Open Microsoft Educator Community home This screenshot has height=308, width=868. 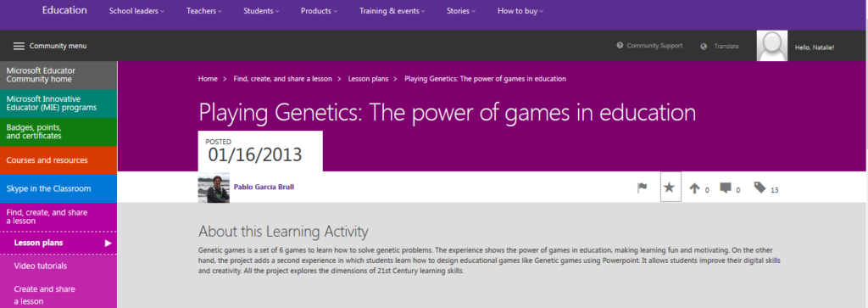tap(58, 75)
